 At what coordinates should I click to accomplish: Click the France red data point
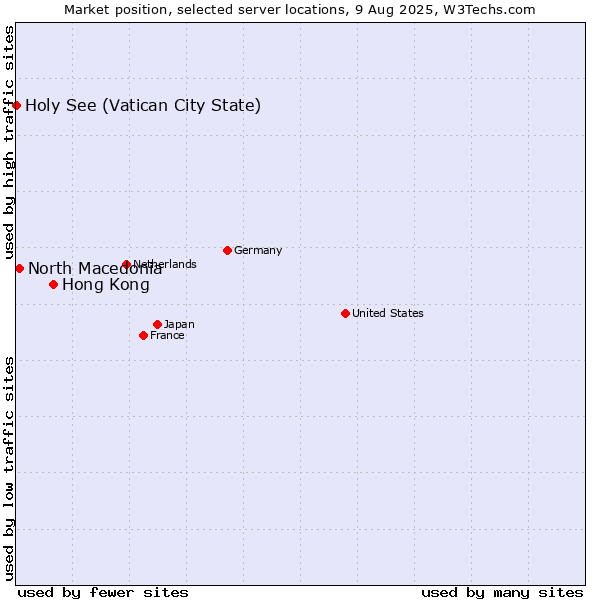click(x=143, y=336)
